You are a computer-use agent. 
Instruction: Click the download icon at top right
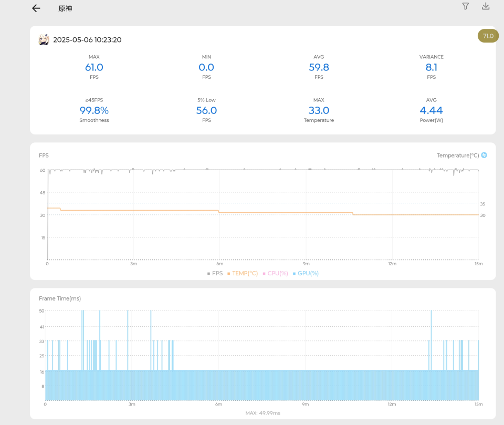(486, 6)
